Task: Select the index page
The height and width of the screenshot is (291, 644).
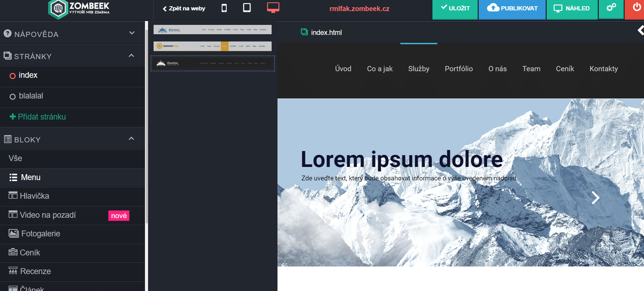Action: (x=72, y=76)
